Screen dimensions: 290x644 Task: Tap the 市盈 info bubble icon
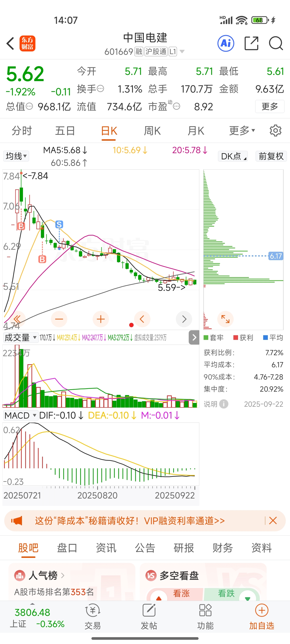point(176,106)
